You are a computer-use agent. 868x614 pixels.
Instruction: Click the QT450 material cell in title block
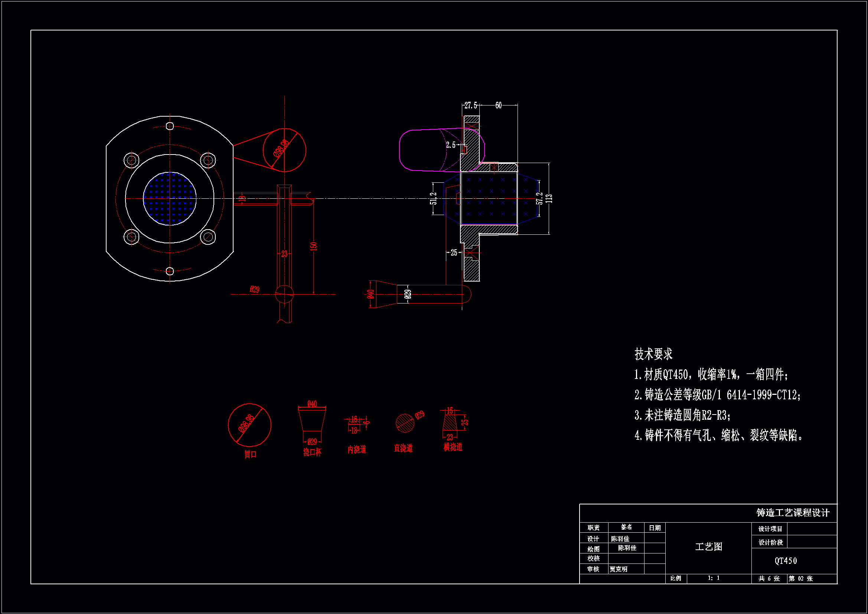click(786, 561)
